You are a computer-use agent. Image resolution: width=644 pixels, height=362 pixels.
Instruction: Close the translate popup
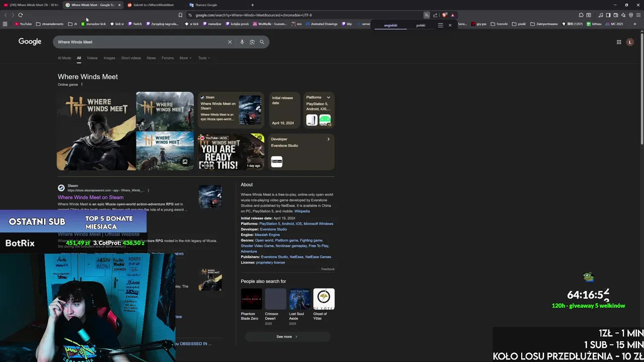450,25
